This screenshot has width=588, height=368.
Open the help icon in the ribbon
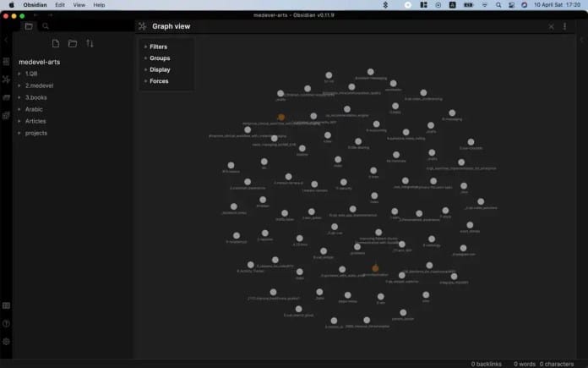(6, 324)
